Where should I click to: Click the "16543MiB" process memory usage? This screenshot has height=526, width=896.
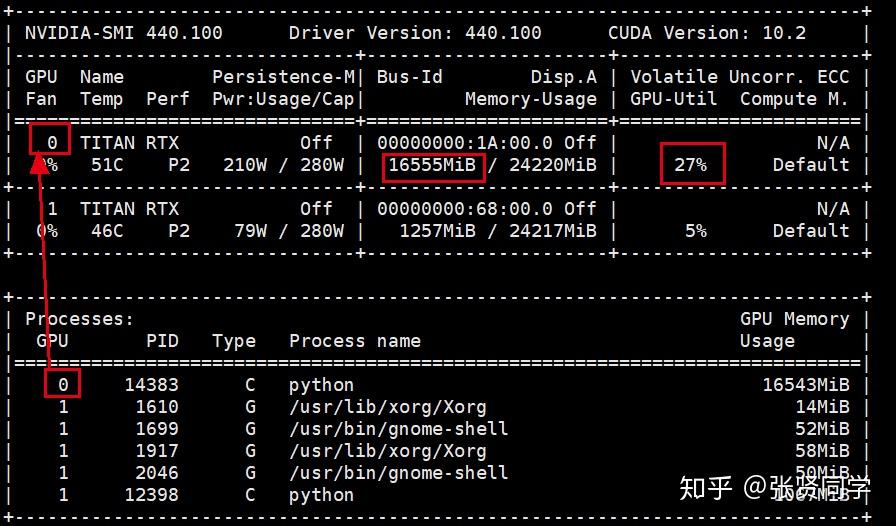[x=806, y=385]
